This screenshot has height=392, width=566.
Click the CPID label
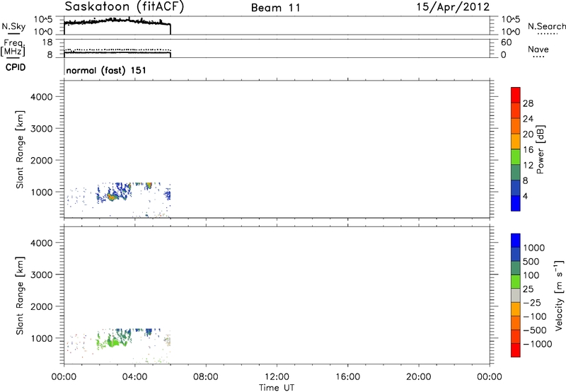click(16, 67)
